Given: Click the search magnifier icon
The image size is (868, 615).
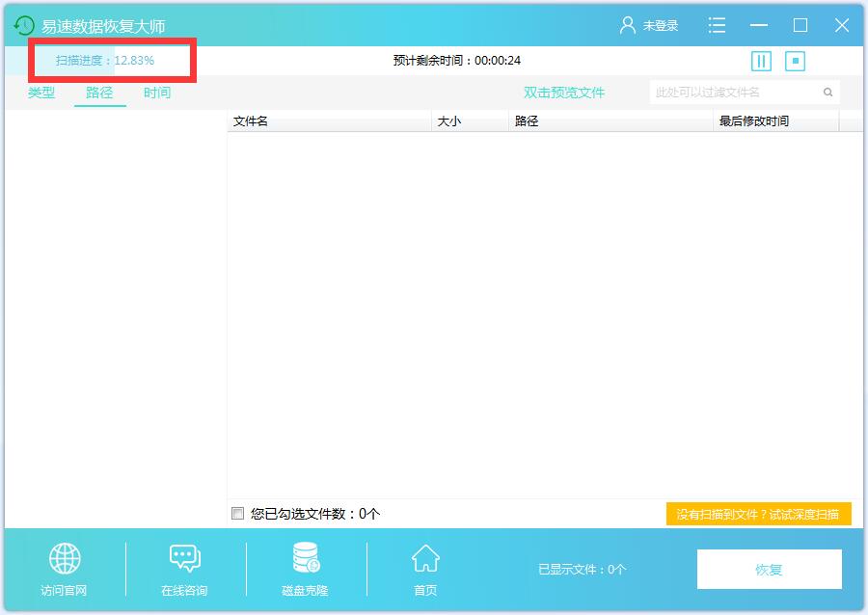Looking at the screenshot, I should click(x=827, y=93).
